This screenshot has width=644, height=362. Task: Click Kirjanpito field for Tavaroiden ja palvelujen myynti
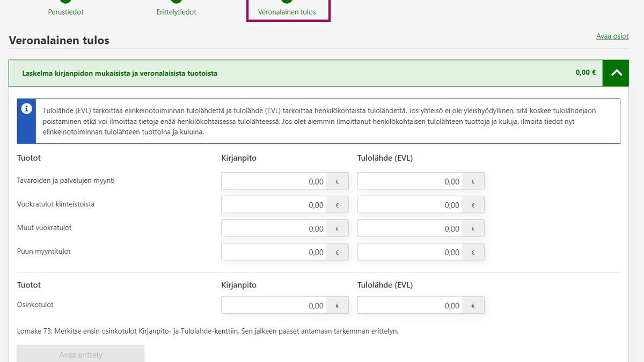(x=274, y=181)
